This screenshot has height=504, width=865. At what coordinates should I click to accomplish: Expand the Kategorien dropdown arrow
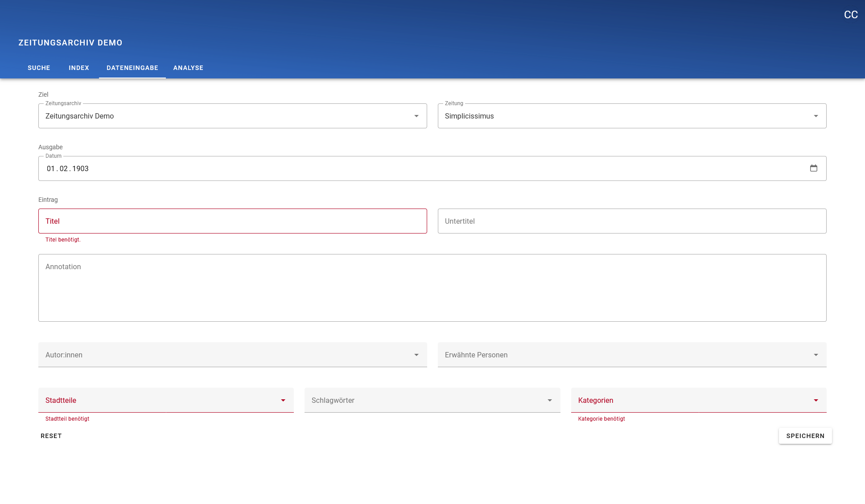(816, 401)
